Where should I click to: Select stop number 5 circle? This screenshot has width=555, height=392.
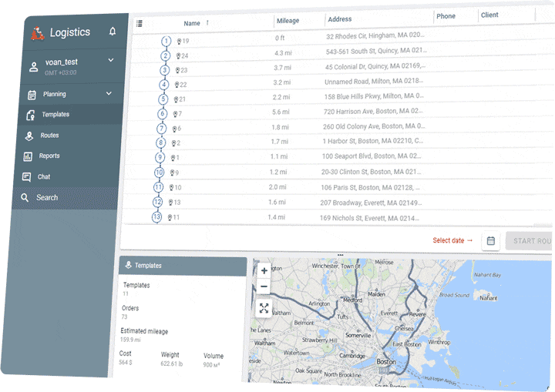163,99
